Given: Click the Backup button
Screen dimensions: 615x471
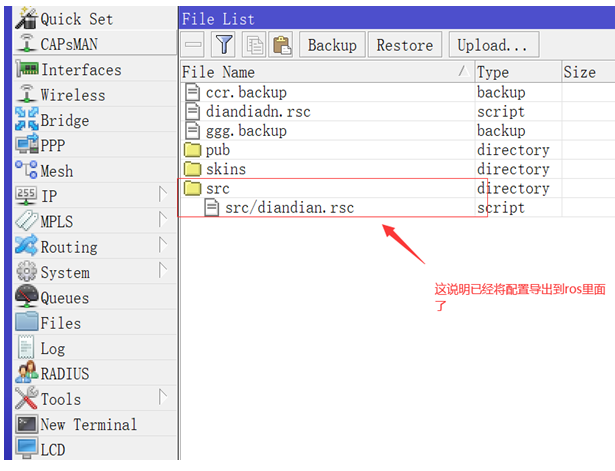Looking at the screenshot, I should pyautogui.click(x=332, y=45).
